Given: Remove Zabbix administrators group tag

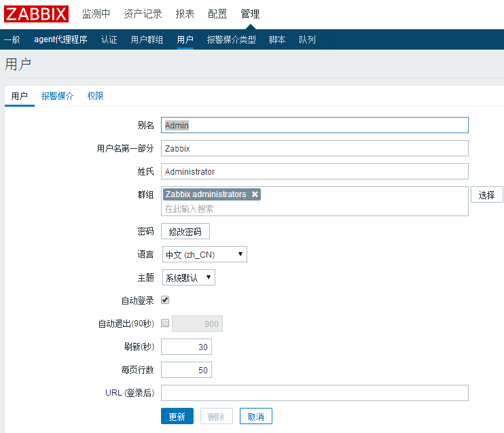Looking at the screenshot, I should (255, 194).
